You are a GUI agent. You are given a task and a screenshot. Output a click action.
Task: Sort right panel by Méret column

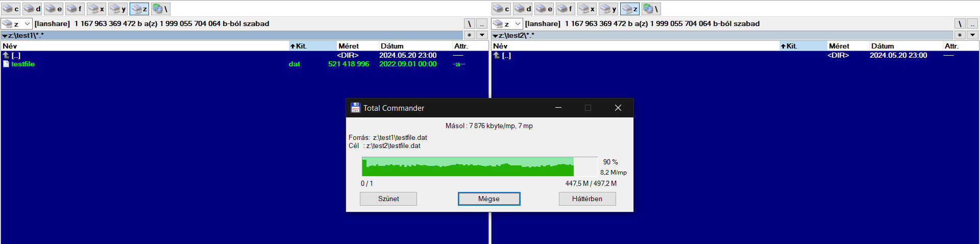tap(848, 46)
